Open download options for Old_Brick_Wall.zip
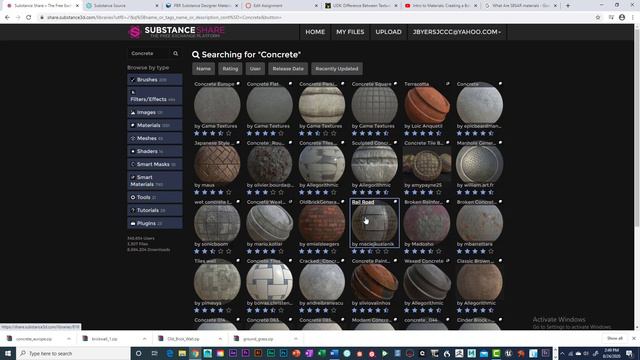Image resolution: width=640 pixels, height=360 pixels. click(x=220, y=339)
